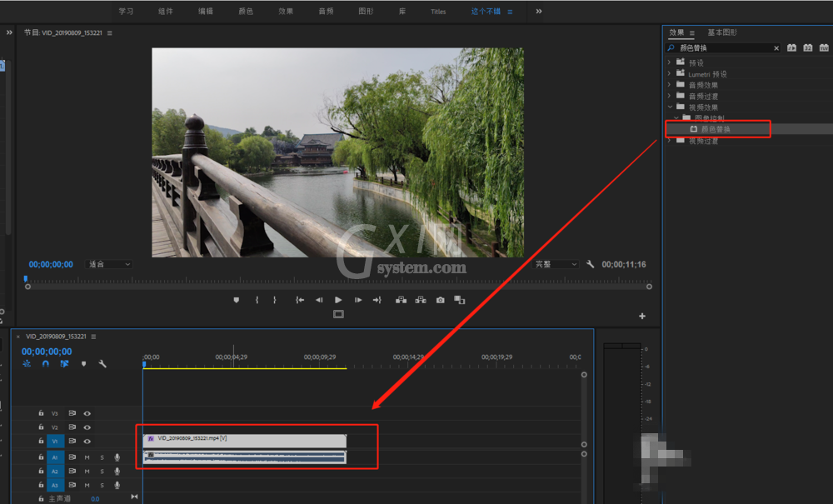
Task: Filter by accelerated effects icon
Action: click(791, 47)
